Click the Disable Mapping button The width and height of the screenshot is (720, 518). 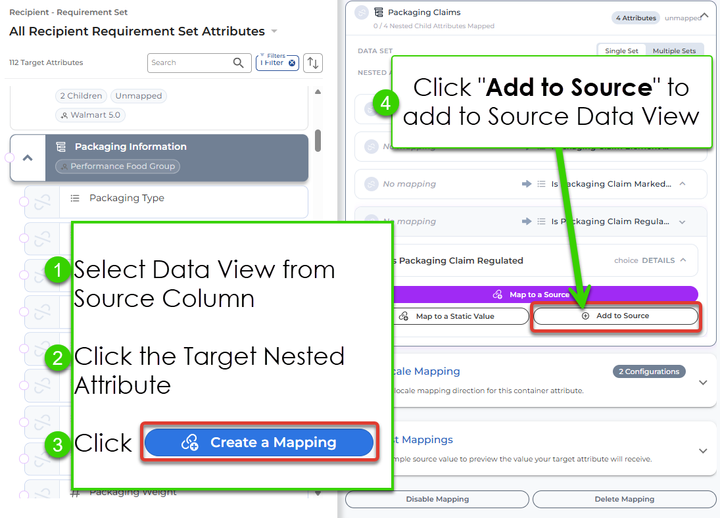pyautogui.click(x=437, y=499)
